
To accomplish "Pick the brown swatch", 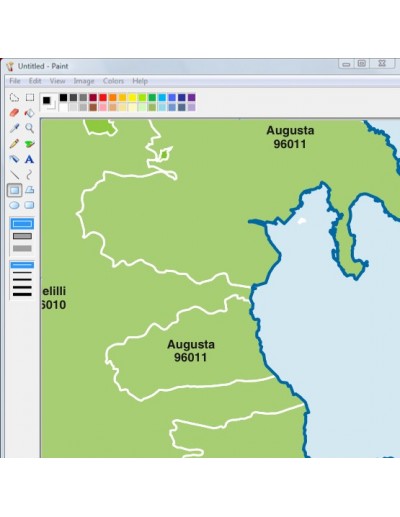I will click(93, 107).
